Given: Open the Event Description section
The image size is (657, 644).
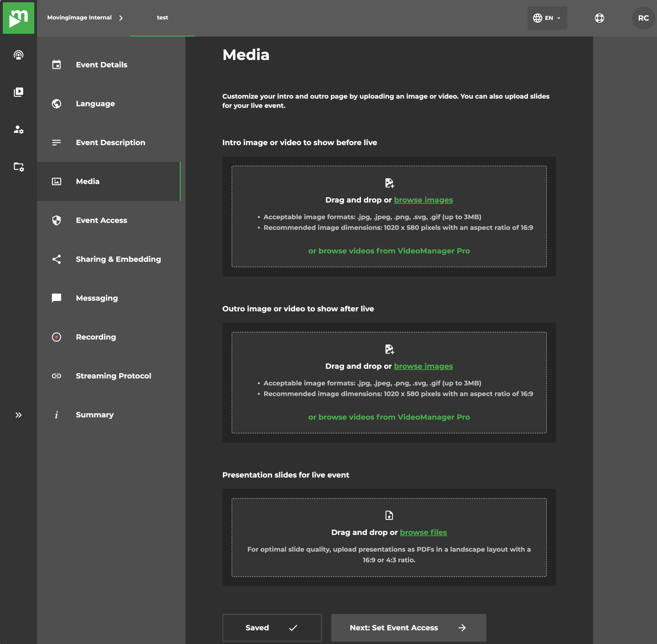Looking at the screenshot, I should coord(109,142).
